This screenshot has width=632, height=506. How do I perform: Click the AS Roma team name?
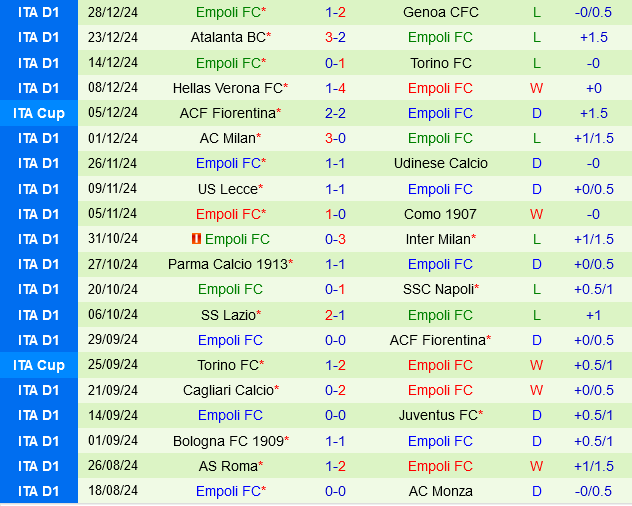coord(228,466)
